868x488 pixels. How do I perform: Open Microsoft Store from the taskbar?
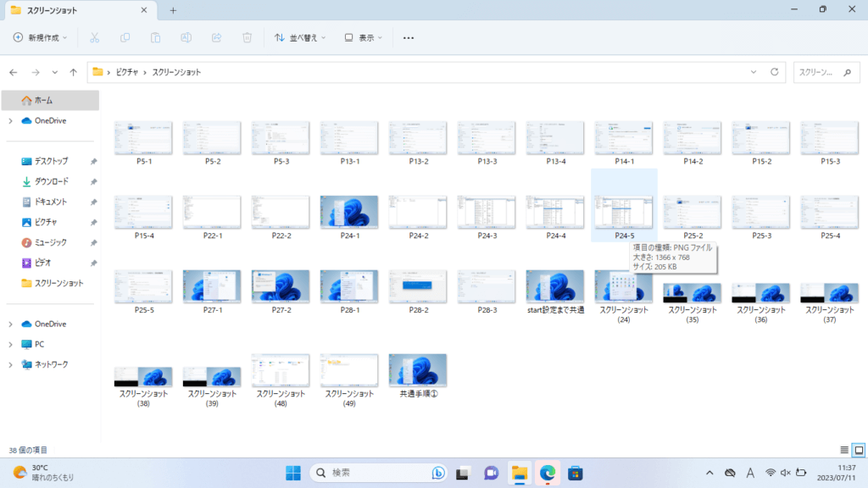click(x=575, y=473)
